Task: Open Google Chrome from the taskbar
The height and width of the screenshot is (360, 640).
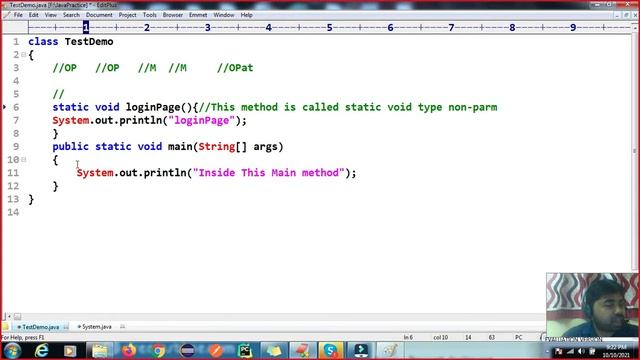Action: pos(158,351)
